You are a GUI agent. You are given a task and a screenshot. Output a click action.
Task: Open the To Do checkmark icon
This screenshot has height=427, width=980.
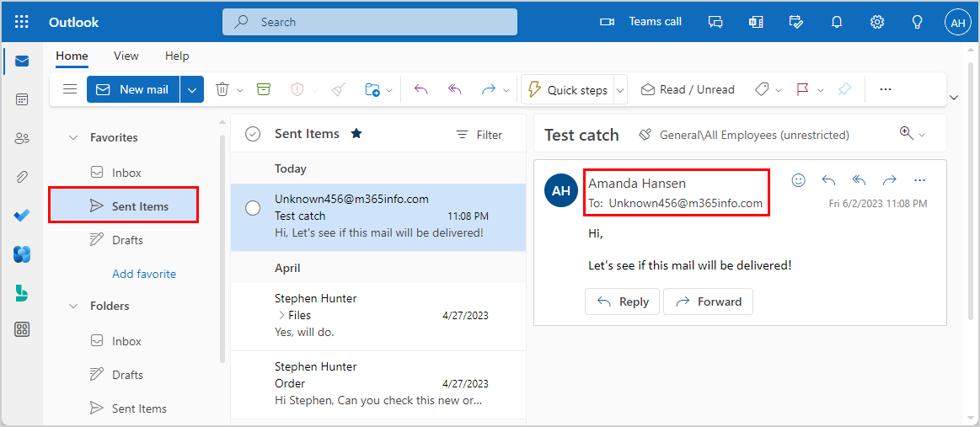click(22, 216)
